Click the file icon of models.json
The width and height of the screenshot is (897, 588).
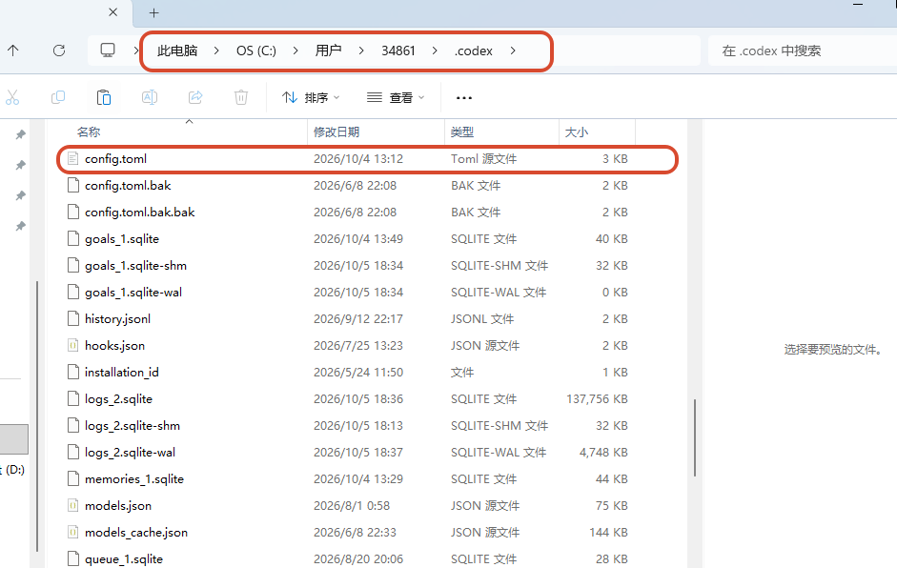(x=72, y=506)
